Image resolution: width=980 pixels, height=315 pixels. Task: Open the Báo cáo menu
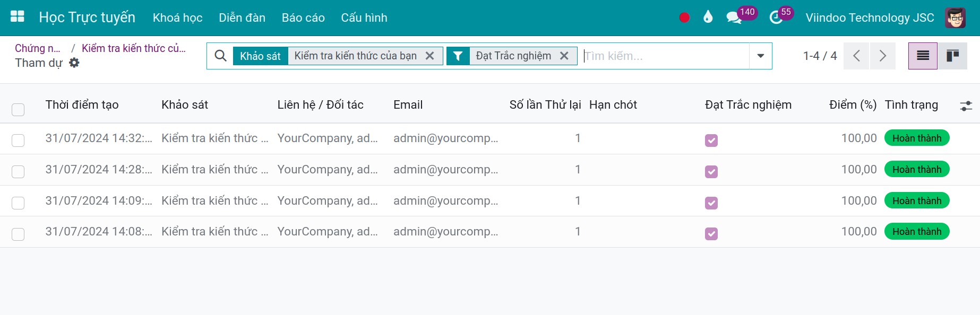pos(303,17)
